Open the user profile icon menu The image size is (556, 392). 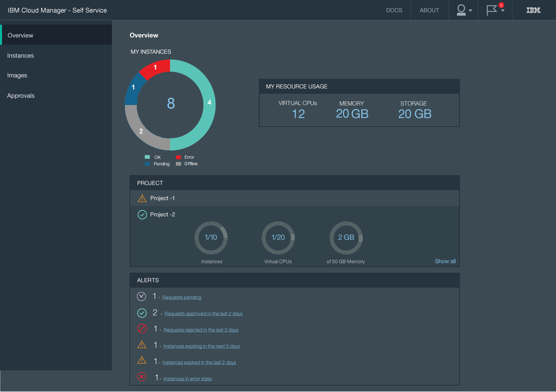[x=464, y=10]
